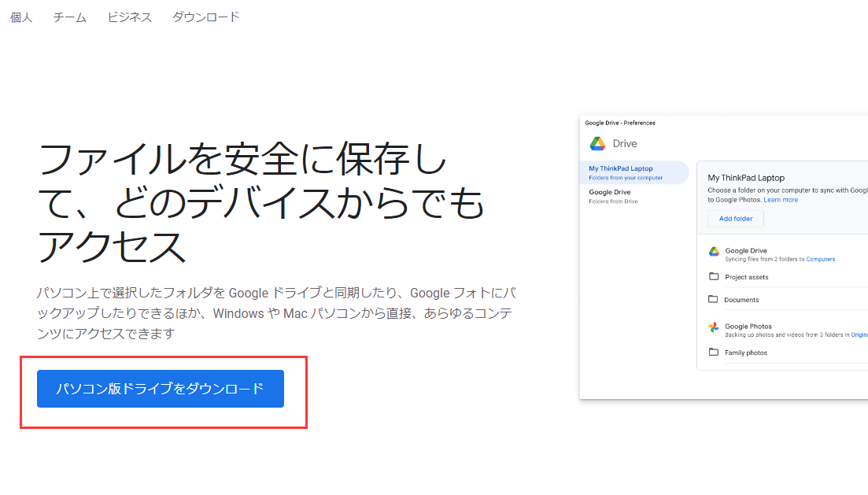Select the Project assets folder icon
The width and height of the screenshot is (868, 495).
(x=714, y=277)
